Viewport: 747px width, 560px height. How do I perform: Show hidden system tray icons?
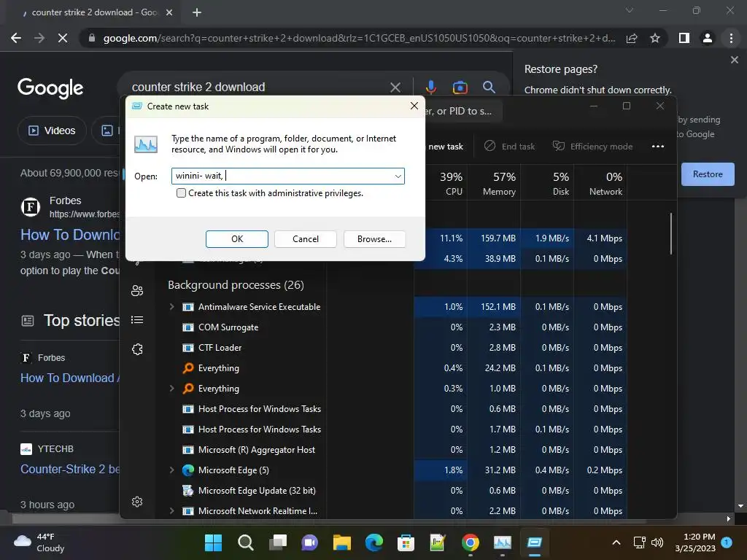coord(616,542)
